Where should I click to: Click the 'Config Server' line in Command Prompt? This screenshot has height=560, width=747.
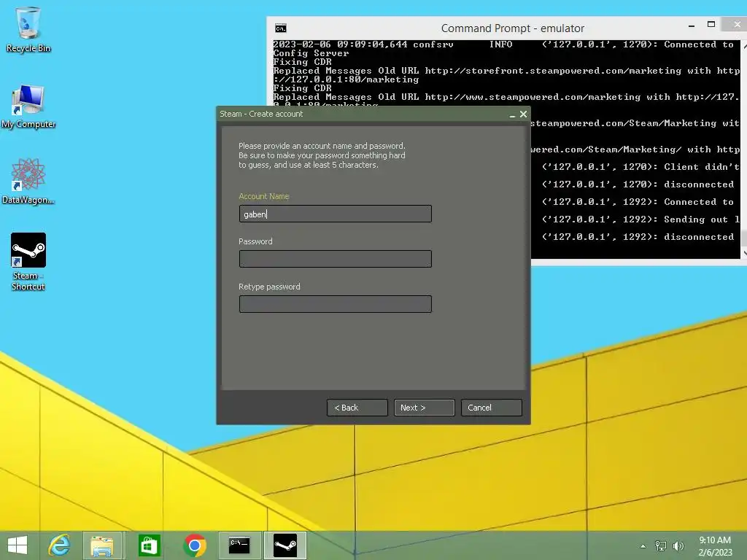[x=311, y=53]
